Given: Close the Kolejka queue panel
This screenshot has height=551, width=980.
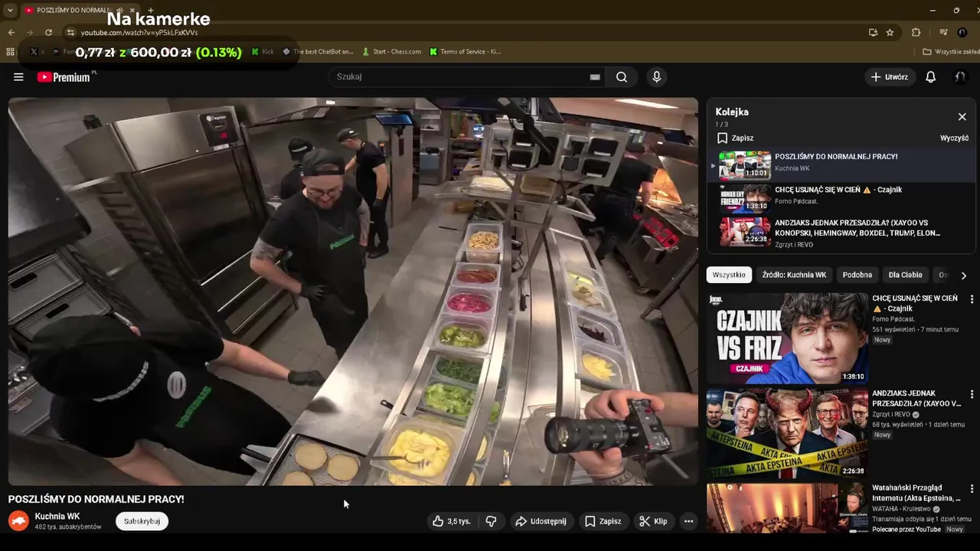Looking at the screenshot, I should tap(962, 117).
